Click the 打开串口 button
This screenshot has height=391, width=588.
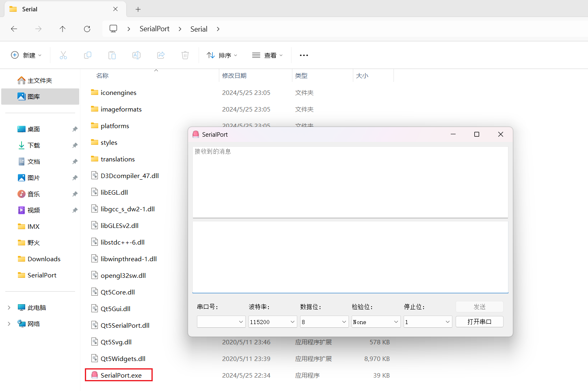[x=480, y=322]
